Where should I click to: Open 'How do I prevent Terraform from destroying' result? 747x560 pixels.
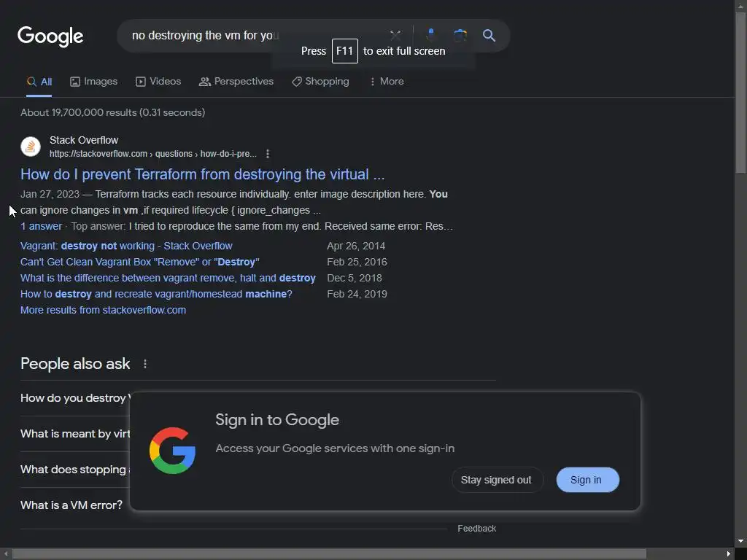tap(203, 174)
